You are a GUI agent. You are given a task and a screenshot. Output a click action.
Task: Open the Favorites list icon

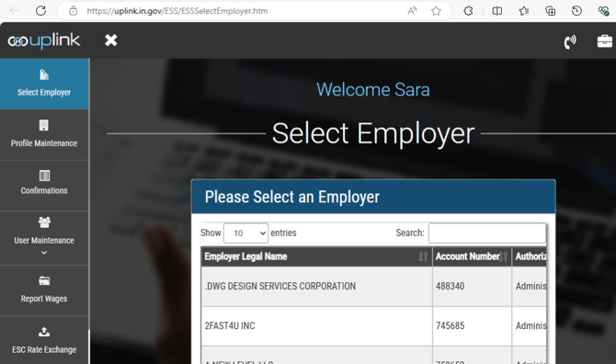coord(524,11)
